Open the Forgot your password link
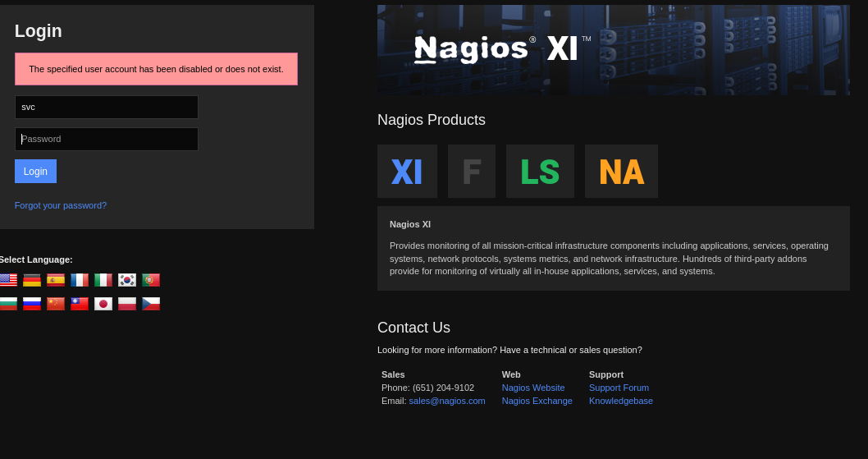Image resolution: width=868 pixels, height=459 pixels. (x=61, y=205)
